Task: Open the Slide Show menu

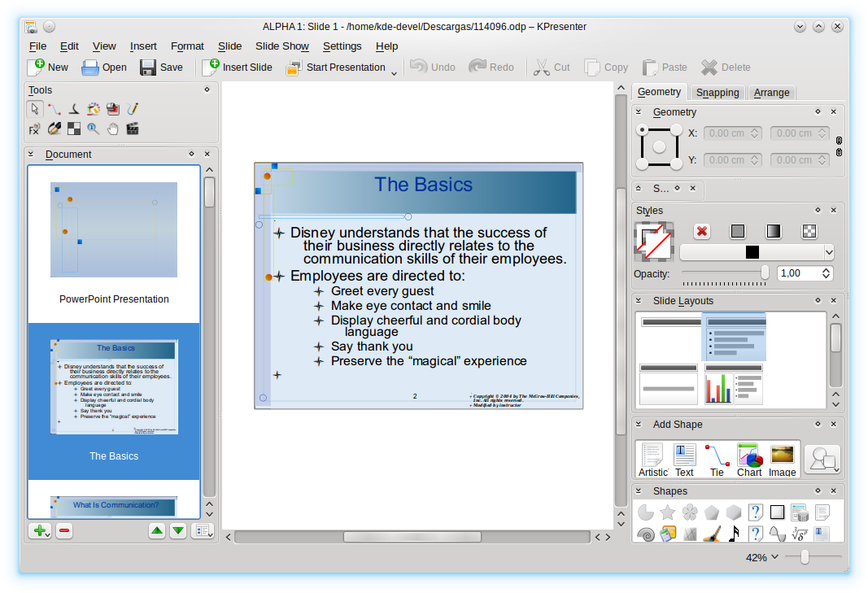Action: pos(281,46)
